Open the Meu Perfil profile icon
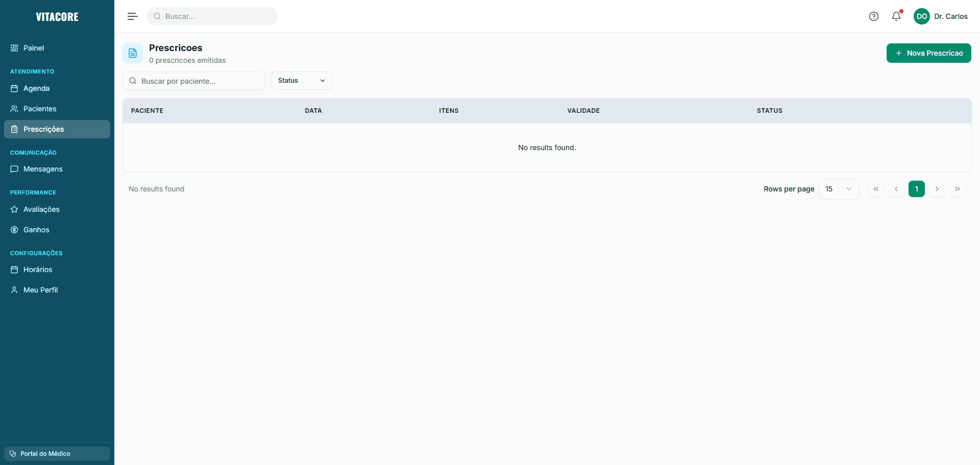 point(14,290)
